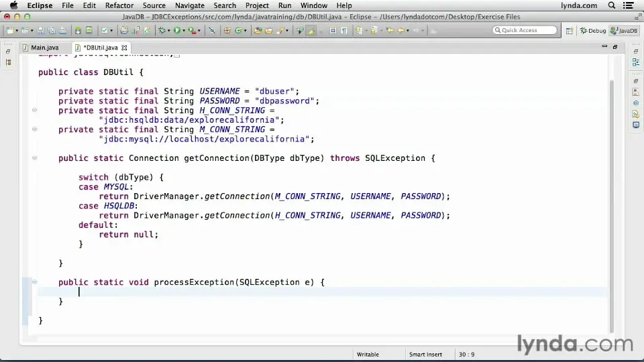
Task: Open the Navigate menu
Action: coord(189,5)
